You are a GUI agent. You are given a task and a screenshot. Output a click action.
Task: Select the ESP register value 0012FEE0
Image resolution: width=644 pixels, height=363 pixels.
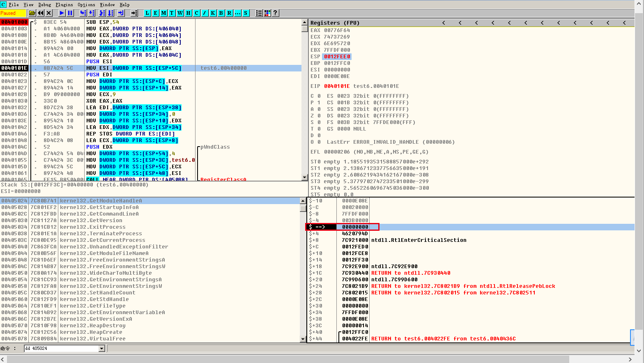coord(337,57)
